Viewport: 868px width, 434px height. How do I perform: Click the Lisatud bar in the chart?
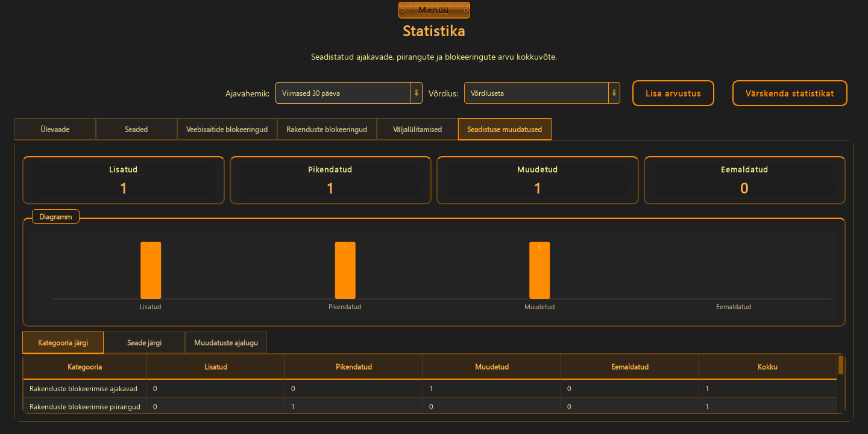(151, 270)
